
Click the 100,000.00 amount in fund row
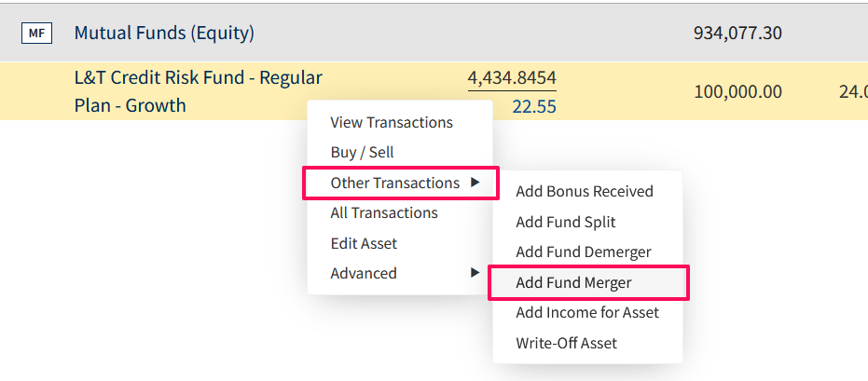click(737, 92)
